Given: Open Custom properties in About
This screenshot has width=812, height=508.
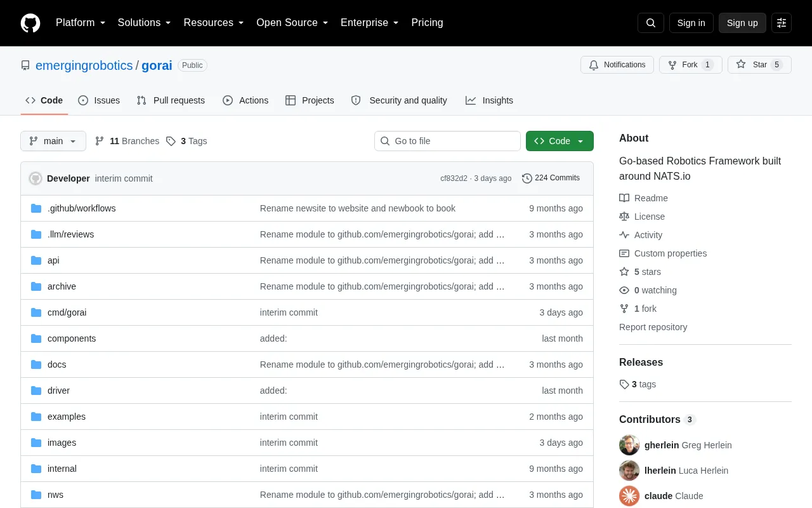Looking at the screenshot, I should tap(663, 253).
